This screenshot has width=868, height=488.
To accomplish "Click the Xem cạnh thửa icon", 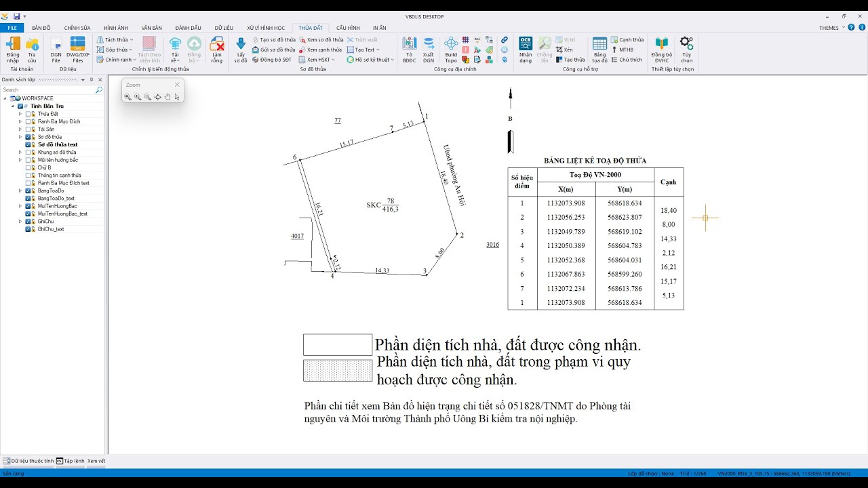I will tap(303, 49).
